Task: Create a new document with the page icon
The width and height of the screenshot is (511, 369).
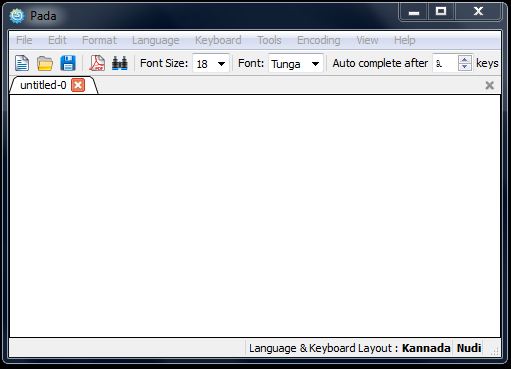Action: (22, 63)
